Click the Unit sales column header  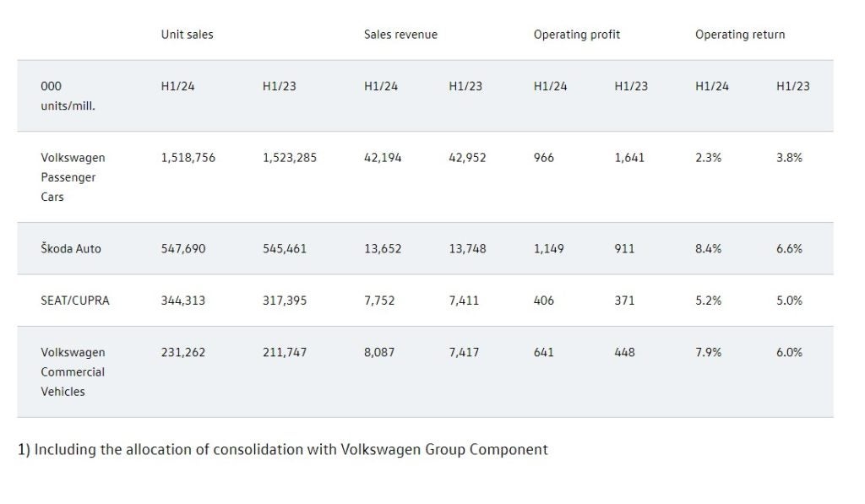coord(187,35)
